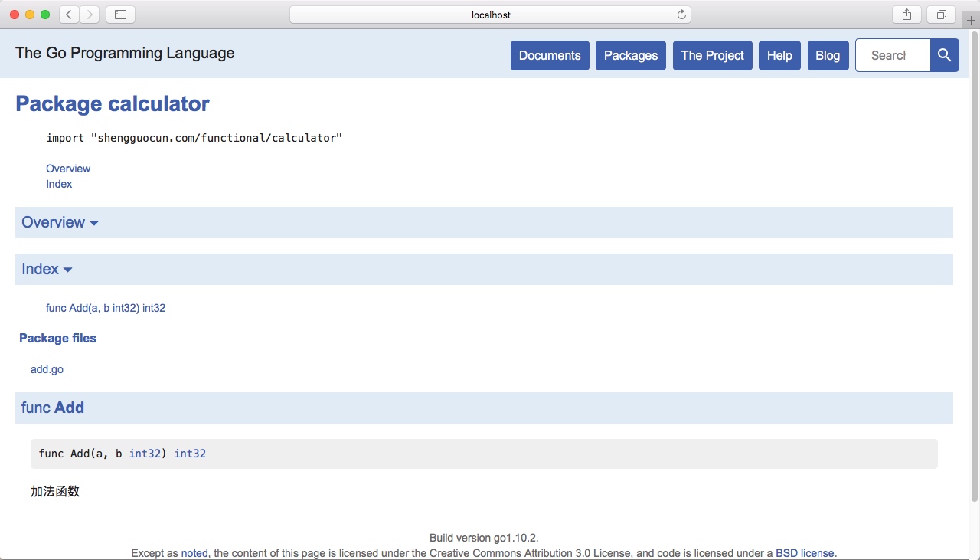Jump to Index via top link

59,184
